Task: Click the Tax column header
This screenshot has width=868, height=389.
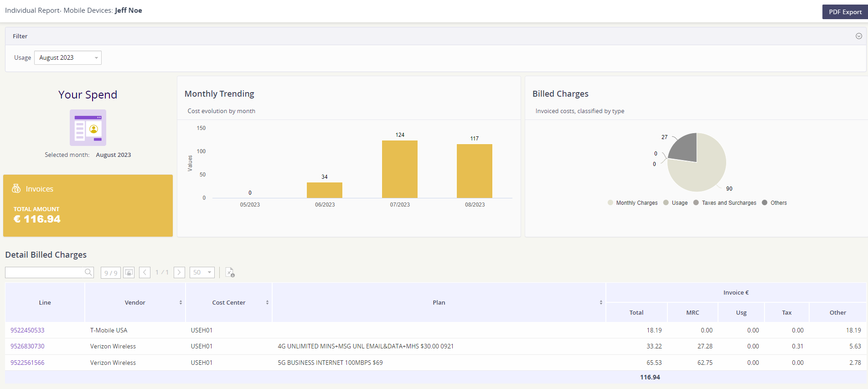Action: point(787,312)
